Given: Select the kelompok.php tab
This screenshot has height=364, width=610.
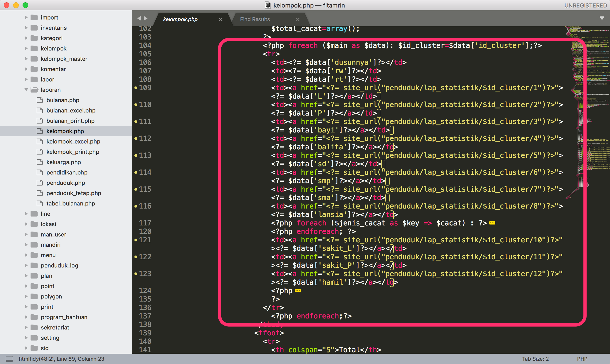Looking at the screenshot, I should (180, 19).
